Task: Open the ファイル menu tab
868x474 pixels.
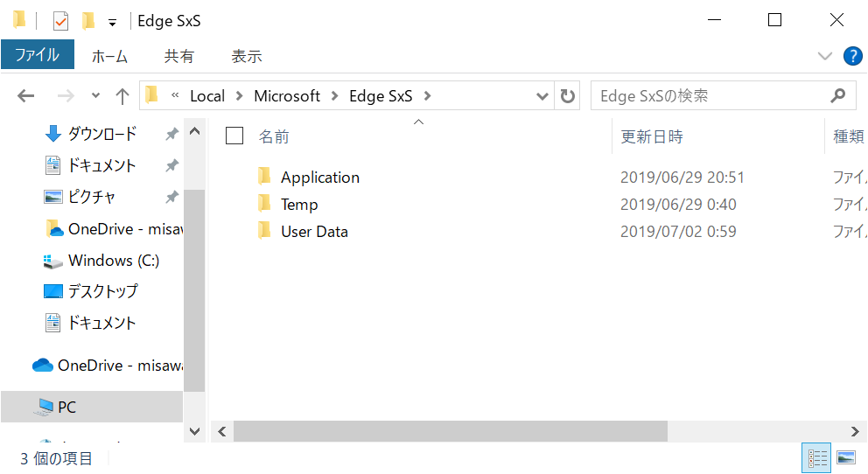Action: coord(38,55)
